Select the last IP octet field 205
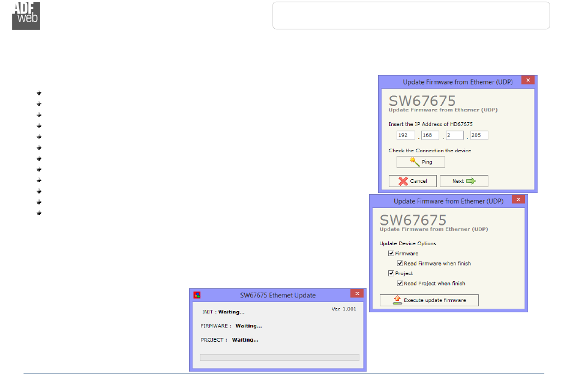The height and width of the screenshot is (392, 570). tap(479, 135)
